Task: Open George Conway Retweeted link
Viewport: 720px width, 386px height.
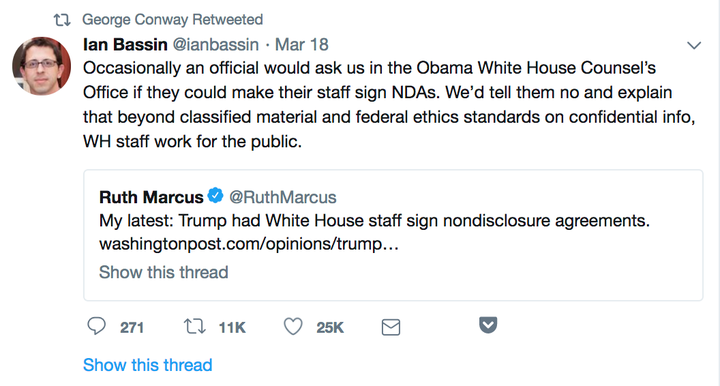Action: click(173, 20)
